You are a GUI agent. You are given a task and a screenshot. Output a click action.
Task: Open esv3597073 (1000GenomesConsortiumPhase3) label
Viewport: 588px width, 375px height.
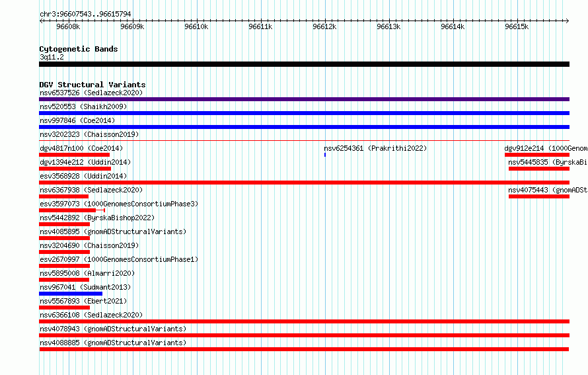119,204
